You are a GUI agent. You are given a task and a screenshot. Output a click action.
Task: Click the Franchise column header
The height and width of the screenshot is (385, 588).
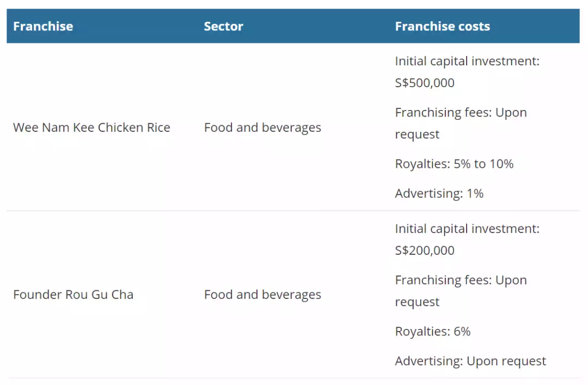pyautogui.click(x=43, y=26)
